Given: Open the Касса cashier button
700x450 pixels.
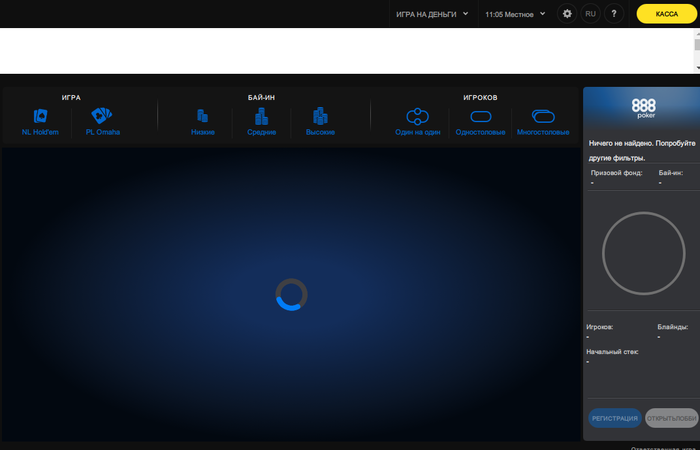Looking at the screenshot, I should 667,14.
